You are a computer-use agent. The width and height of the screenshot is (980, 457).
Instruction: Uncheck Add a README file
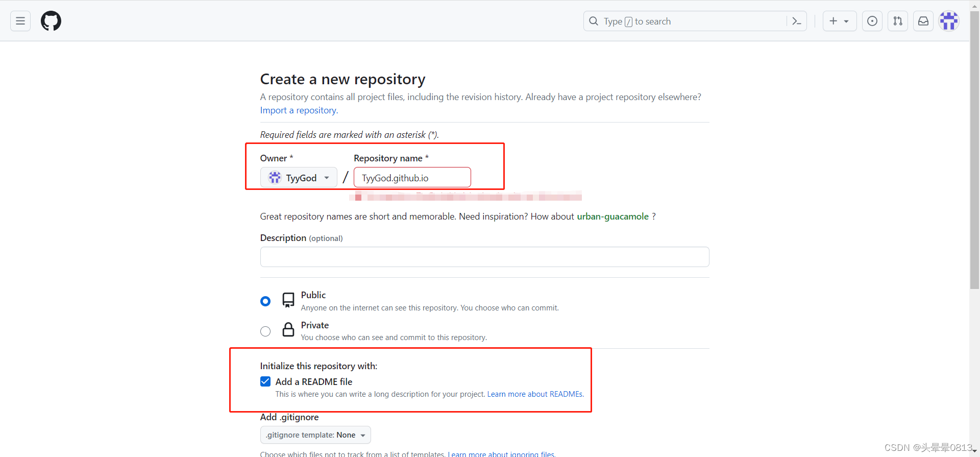coord(265,381)
